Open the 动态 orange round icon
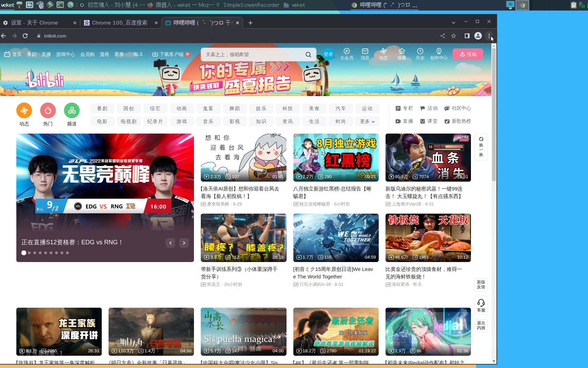Image resolution: width=588 pixels, height=368 pixels. click(x=24, y=110)
